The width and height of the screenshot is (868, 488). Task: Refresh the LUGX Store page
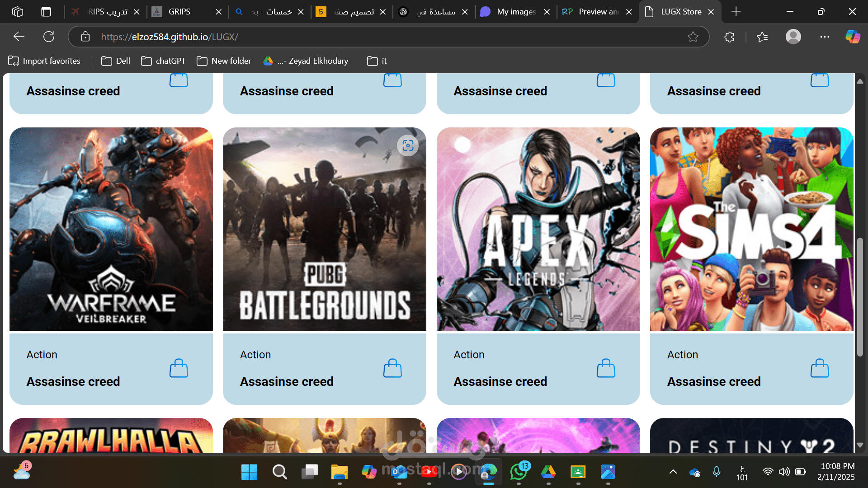pyautogui.click(x=49, y=37)
